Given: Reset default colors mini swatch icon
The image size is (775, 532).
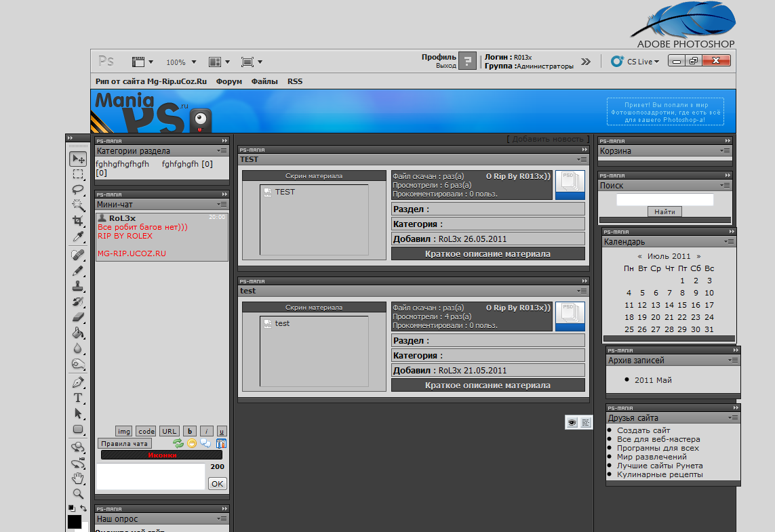Looking at the screenshot, I should [72, 508].
